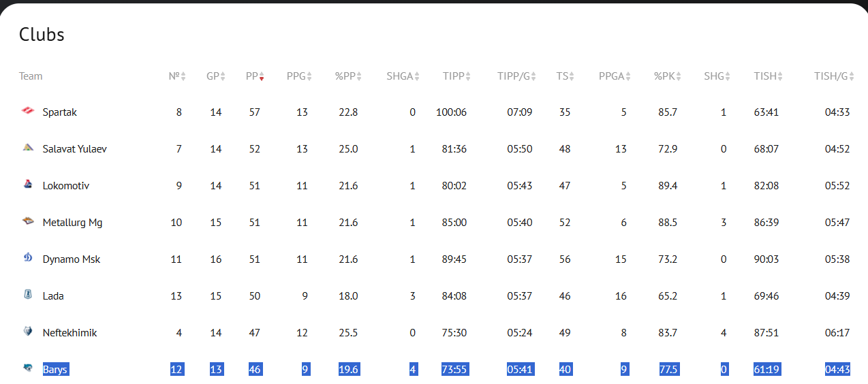
Task: Sort by SHGA column header
Action: tap(403, 76)
